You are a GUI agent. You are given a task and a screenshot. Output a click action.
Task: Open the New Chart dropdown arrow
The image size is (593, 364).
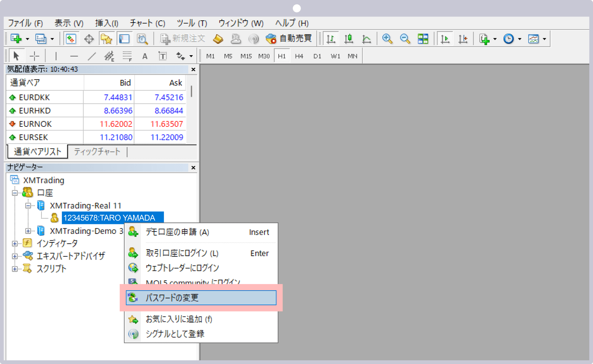(27, 39)
